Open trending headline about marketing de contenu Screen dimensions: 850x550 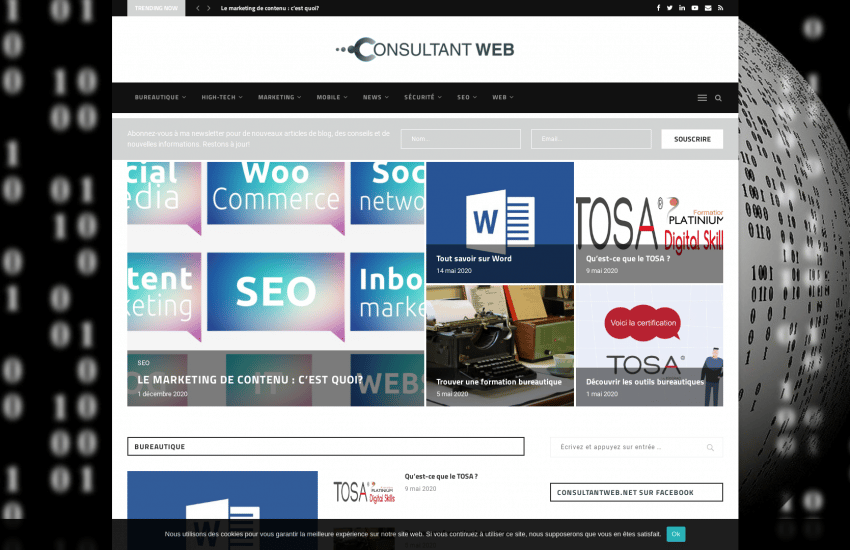point(270,8)
